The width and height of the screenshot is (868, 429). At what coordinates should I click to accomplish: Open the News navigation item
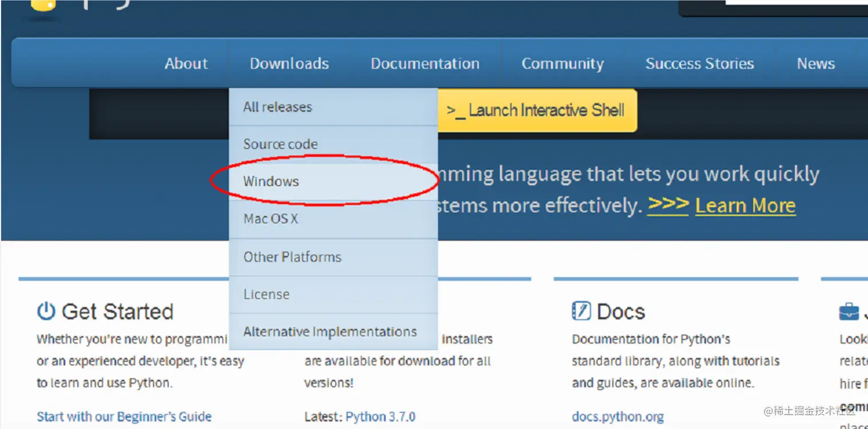pos(816,63)
